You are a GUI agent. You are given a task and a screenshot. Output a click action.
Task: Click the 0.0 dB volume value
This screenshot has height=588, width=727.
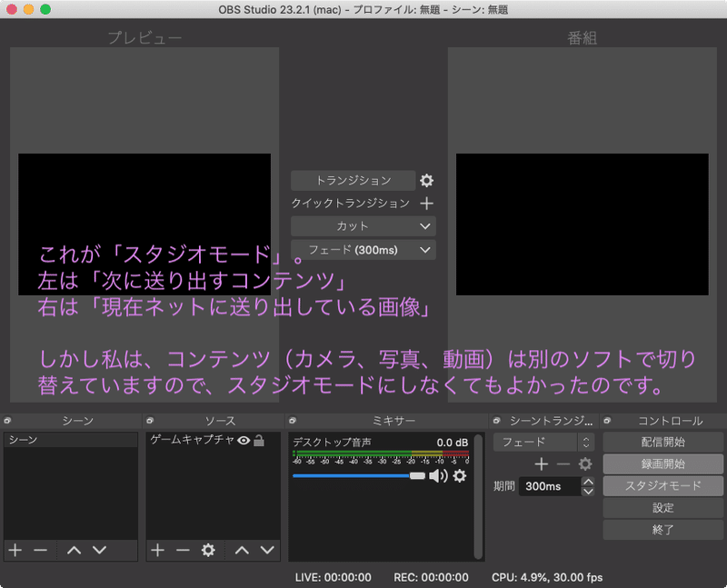tap(452, 443)
